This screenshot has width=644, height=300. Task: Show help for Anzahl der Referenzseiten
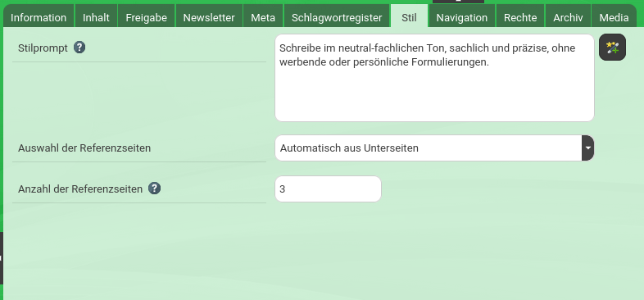(x=154, y=189)
